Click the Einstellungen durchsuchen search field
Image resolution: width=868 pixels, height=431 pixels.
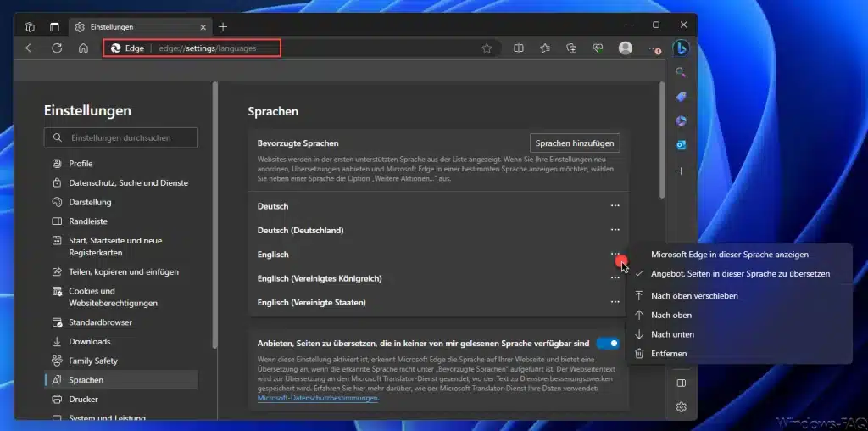pyautogui.click(x=120, y=137)
